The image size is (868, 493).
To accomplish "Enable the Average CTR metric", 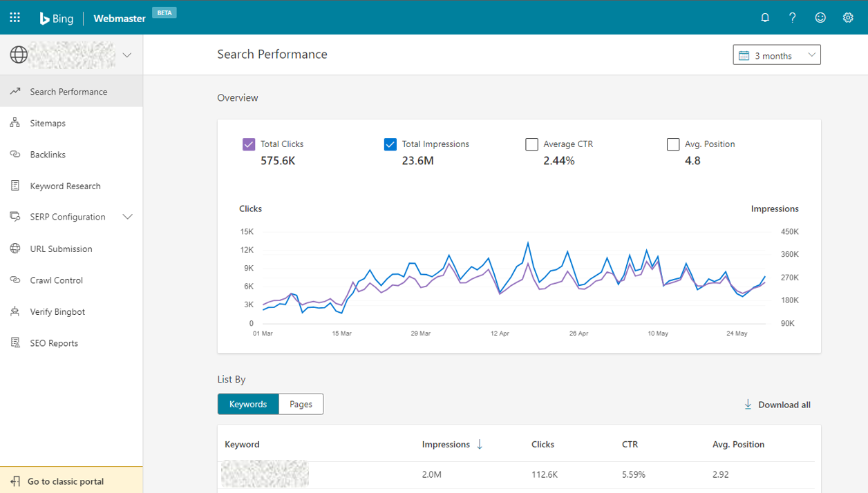I will [x=531, y=144].
